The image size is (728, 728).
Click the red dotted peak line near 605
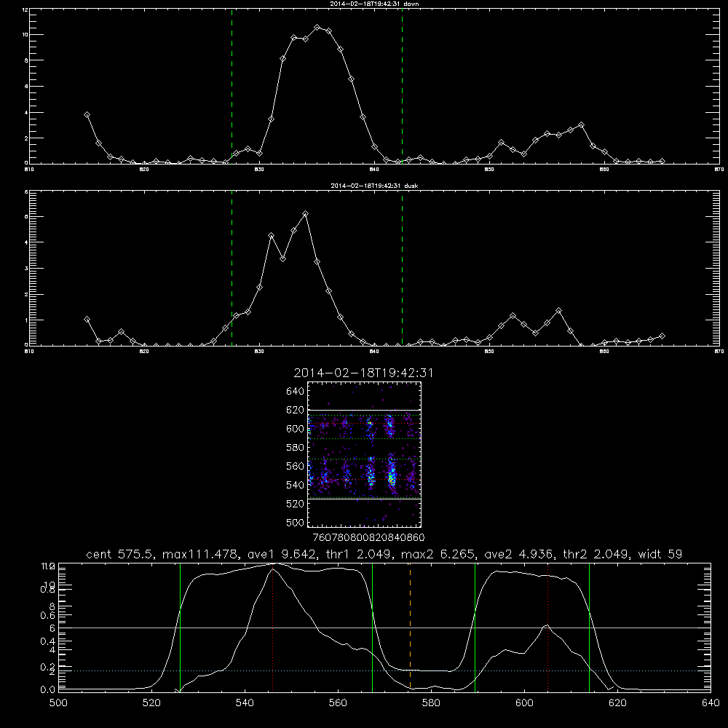click(548, 628)
